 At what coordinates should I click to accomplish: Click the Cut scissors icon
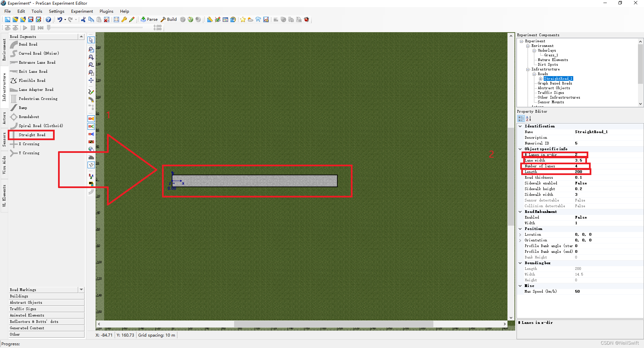coord(83,19)
